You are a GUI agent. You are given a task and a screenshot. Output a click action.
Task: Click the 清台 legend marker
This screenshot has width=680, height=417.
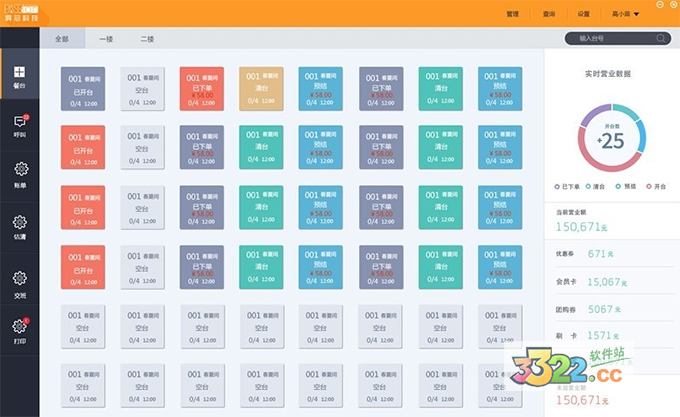coord(588,186)
